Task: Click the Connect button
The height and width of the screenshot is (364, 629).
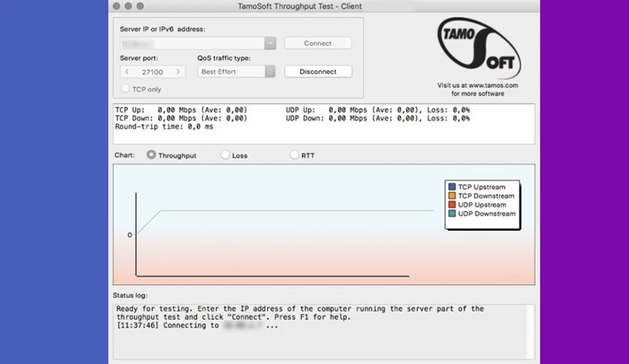Action: pyautogui.click(x=318, y=43)
